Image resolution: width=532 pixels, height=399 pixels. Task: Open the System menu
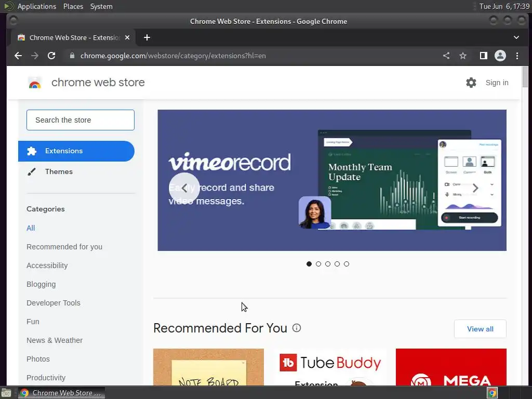pos(101,6)
